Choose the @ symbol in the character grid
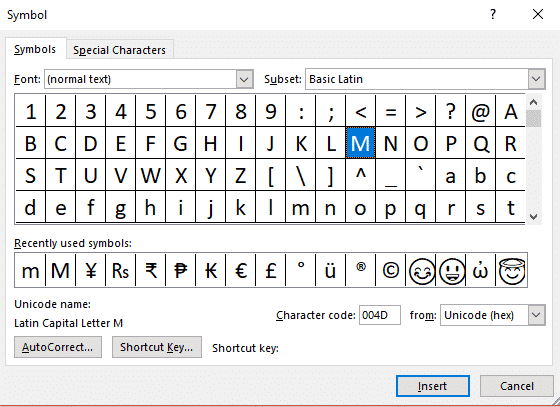 [481, 111]
